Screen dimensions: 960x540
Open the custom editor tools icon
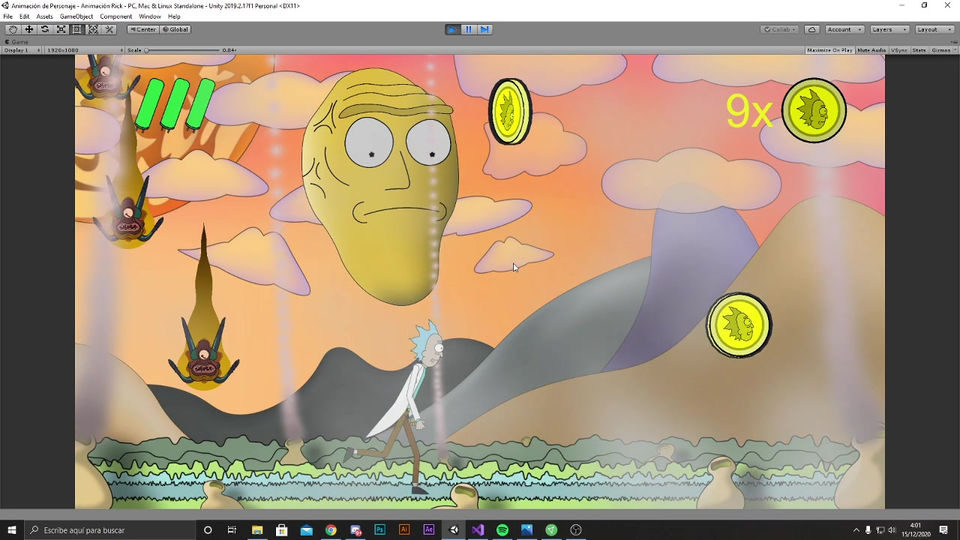click(109, 29)
